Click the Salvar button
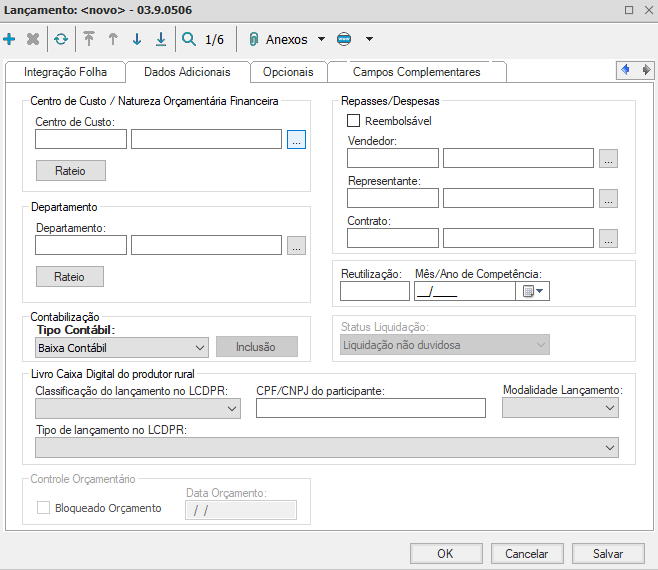Screen dimensions: 658x570 [x=607, y=553]
